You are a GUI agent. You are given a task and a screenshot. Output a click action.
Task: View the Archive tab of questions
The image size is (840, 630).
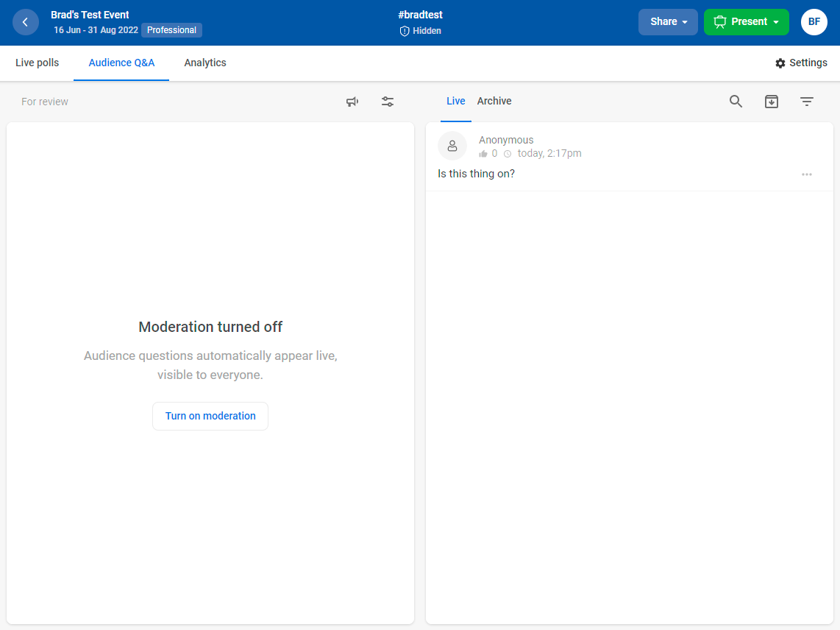point(494,101)
